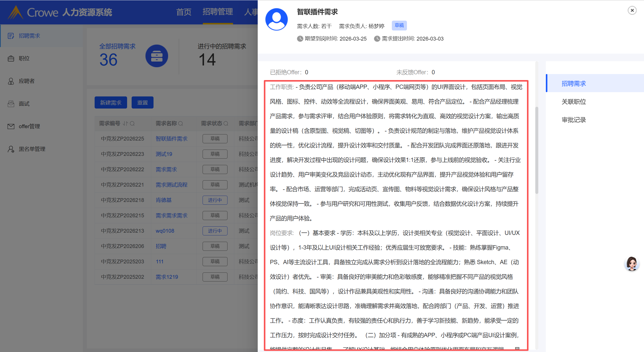Switch to 关联职位 section in drawer
644x352 pixels.
pos(574,102)
